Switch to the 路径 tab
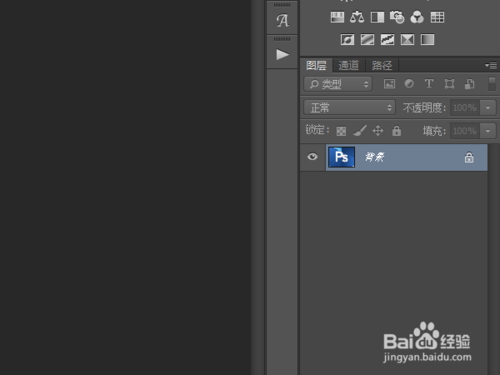 (382, 65)
